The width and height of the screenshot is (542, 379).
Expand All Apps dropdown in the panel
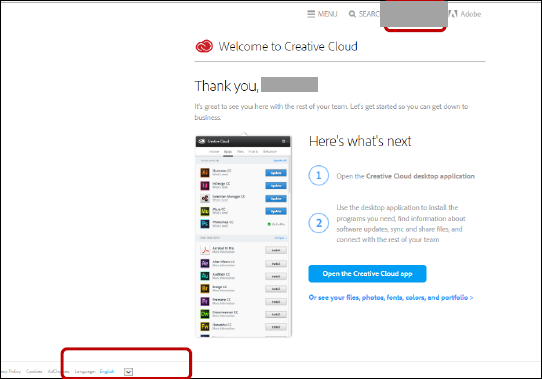click(280, 238)
